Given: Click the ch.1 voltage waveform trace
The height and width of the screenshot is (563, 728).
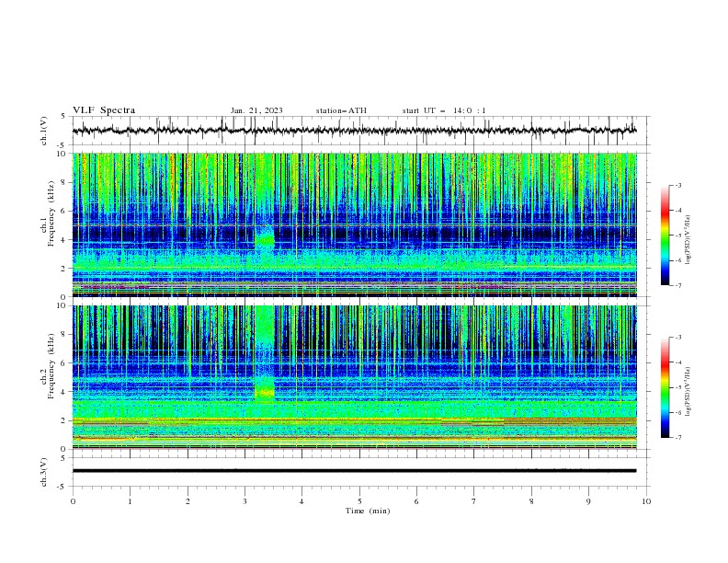Looking at the screenshot, I should click(x=354, y=131).
